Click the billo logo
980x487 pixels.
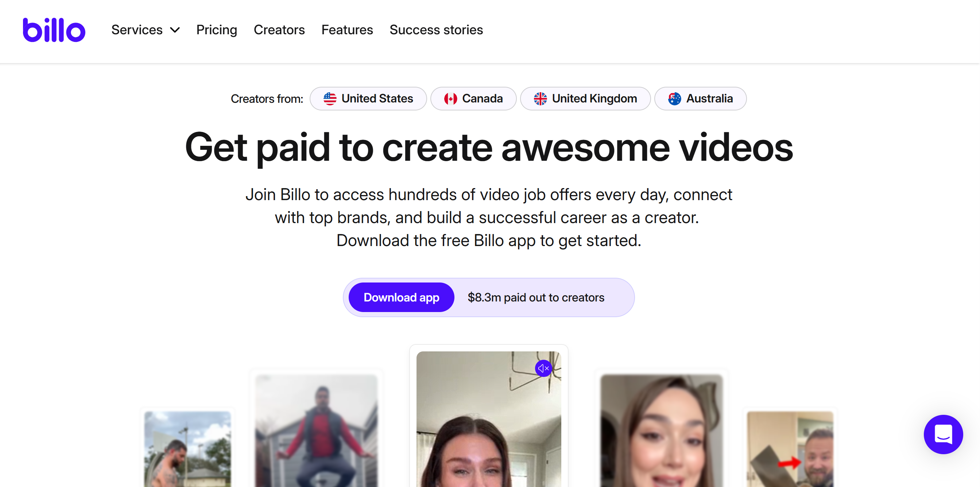point(54,30)
